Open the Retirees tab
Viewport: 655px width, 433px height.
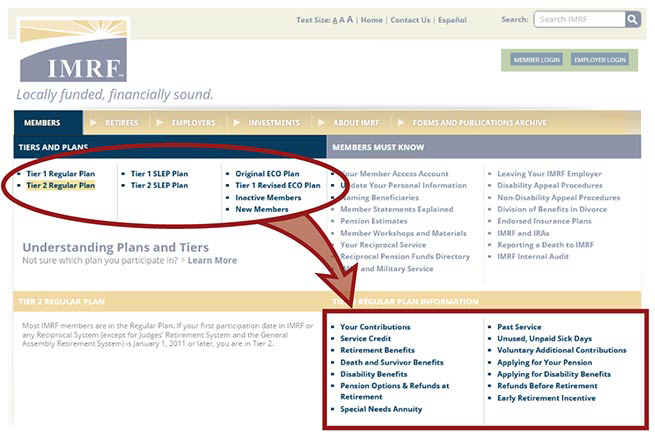click(121, 123)
